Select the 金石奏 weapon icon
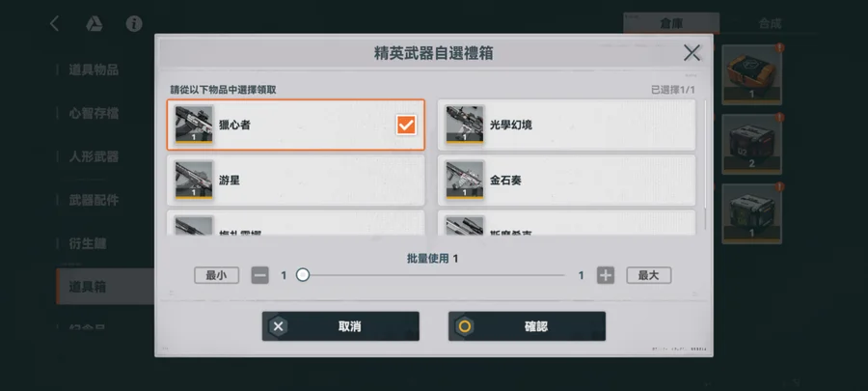868x391 pixels. coord(465,180)
